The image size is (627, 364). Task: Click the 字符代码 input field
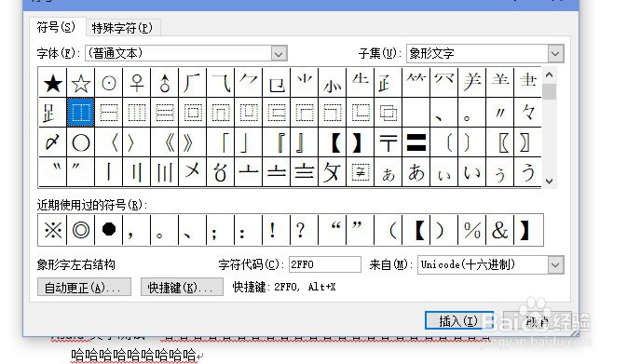point(325,264)
